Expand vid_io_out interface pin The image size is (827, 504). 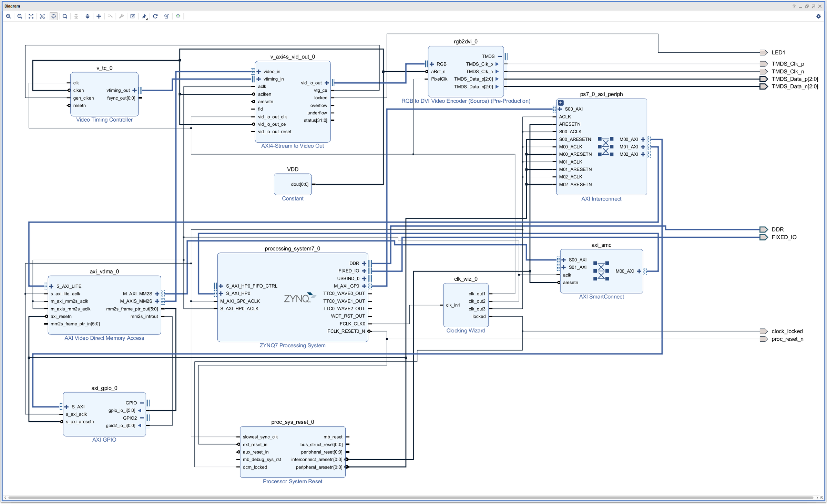pyautogui.click(x=327, y=83)
